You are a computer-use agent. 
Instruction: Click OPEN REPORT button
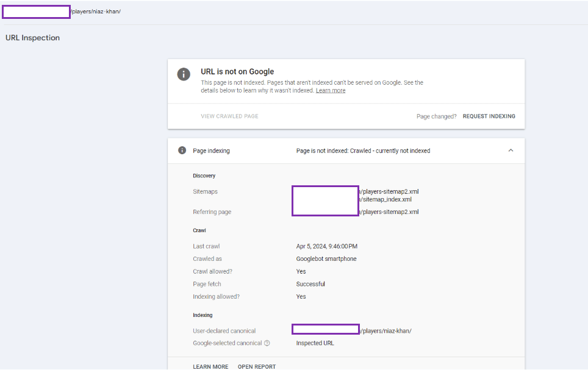click(257, 366)
